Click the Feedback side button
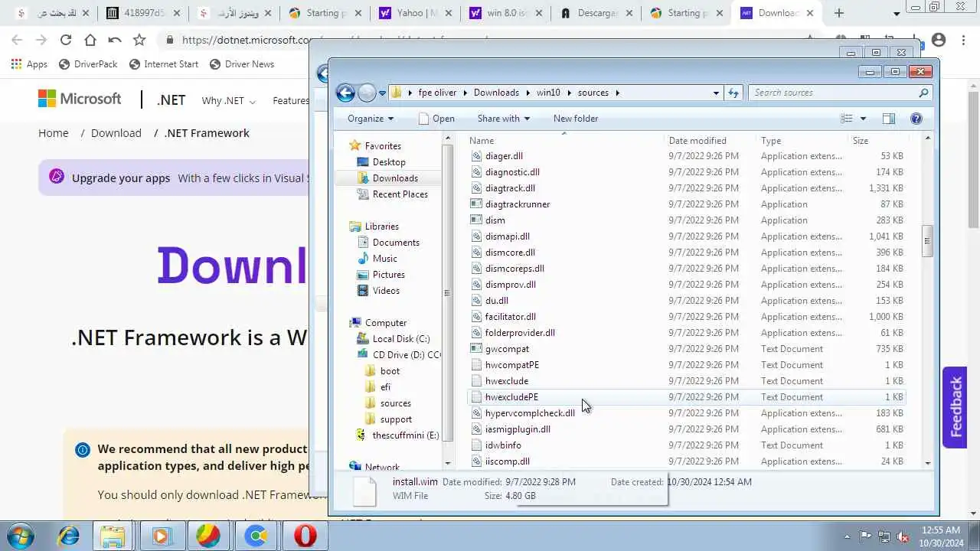Viewport: 980px width, 551px height. [x=955, y=407]
